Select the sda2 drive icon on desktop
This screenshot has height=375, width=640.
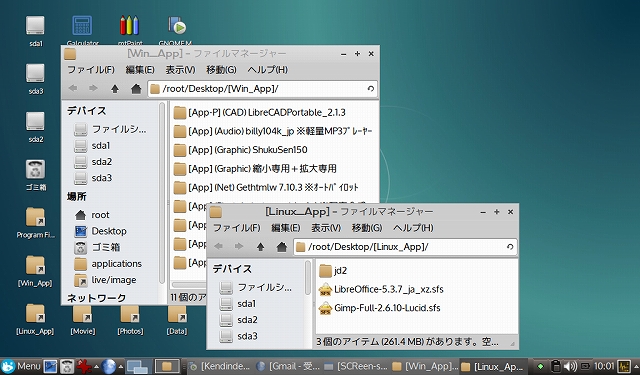coord(36,122)
